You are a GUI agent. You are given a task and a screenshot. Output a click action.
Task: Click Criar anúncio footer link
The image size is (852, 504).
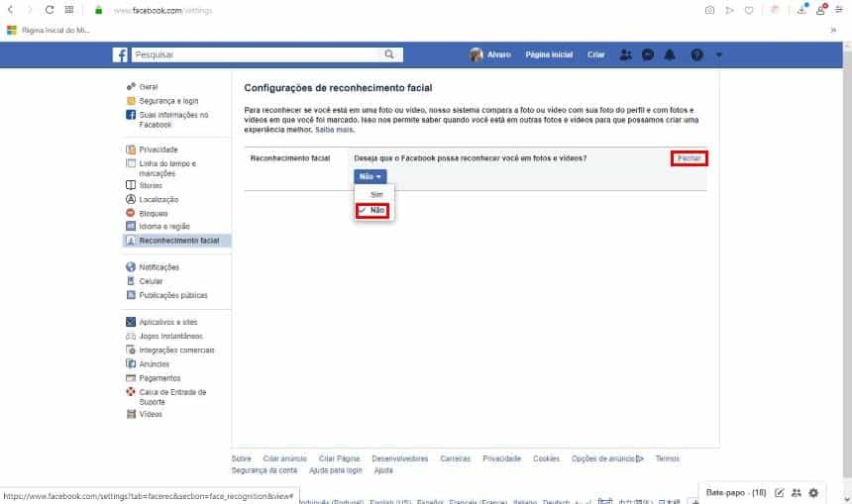click(x=284, y=458)
